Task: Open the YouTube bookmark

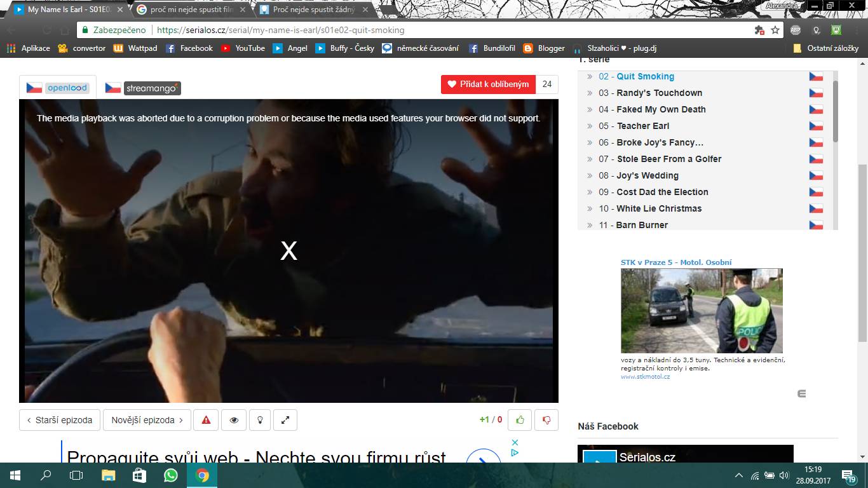Action: (243, 48)
